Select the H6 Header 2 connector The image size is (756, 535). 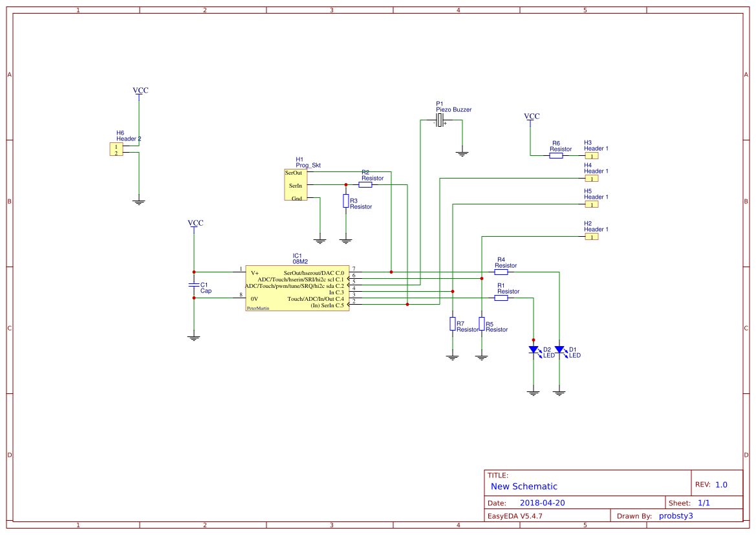(x=116, y=149)
